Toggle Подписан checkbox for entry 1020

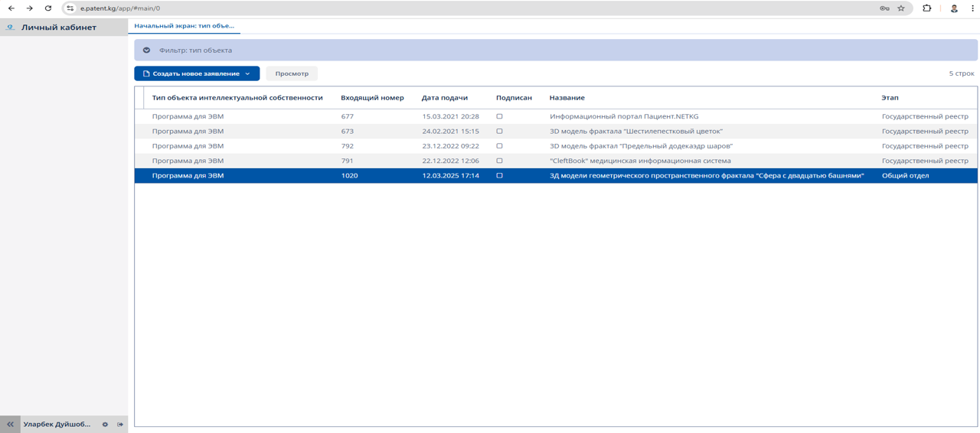point(499,176)
